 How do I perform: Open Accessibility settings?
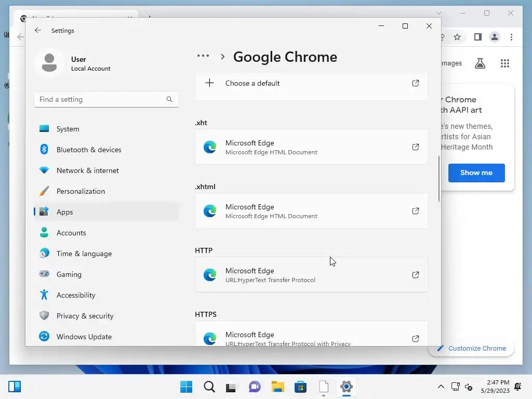click(106, 295)
